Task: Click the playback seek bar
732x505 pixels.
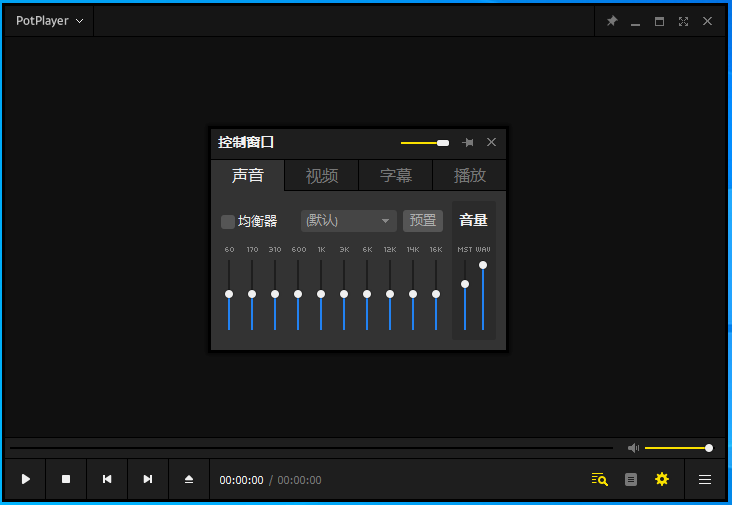Action: [311, 448]
